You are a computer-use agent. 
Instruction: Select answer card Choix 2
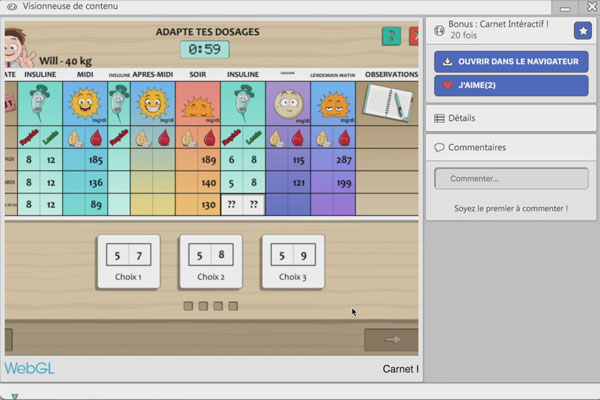click(210, 260)
